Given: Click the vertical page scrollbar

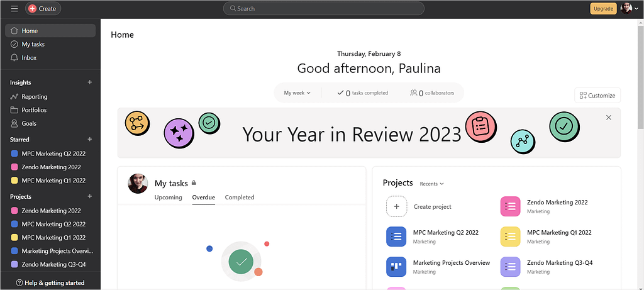Looking at the screenshot, I should [x=640, y=76].
